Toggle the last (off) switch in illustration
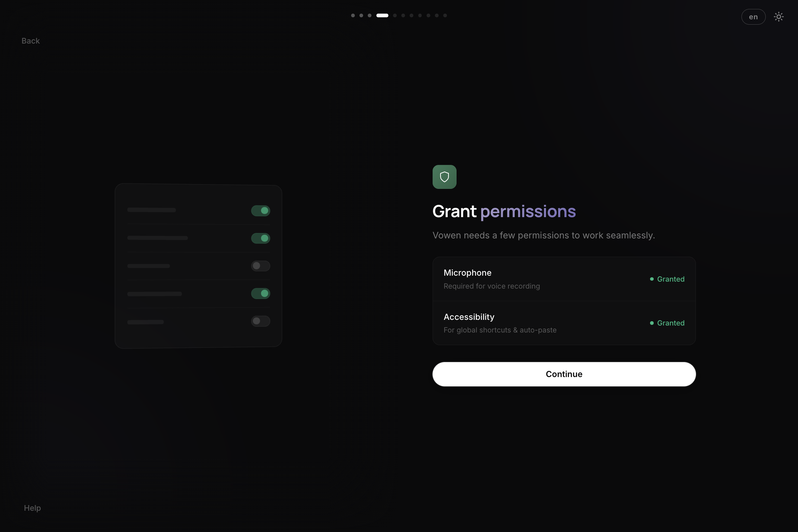 [261, 321]
